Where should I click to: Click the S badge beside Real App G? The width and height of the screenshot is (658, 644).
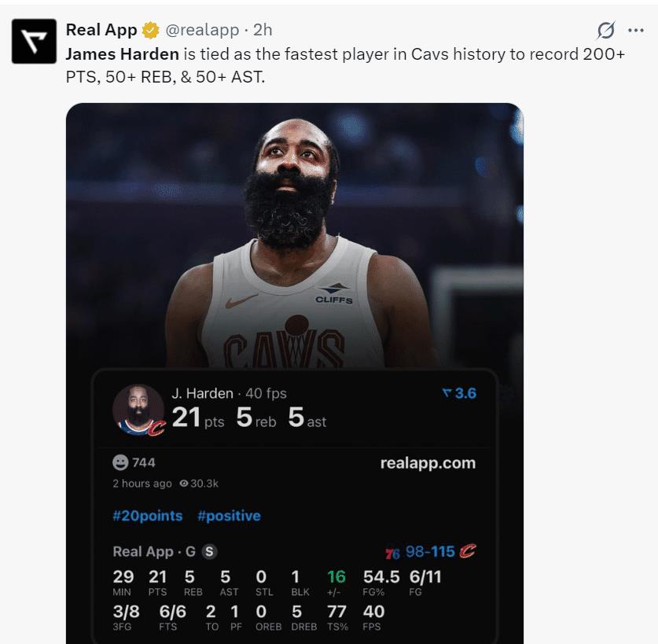tap(209, 552)
